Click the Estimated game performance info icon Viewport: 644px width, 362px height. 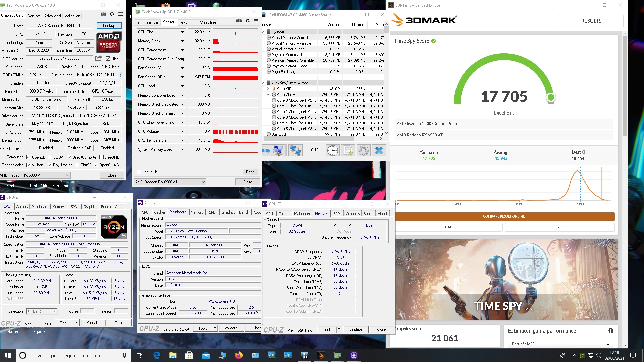click(611, 331)
